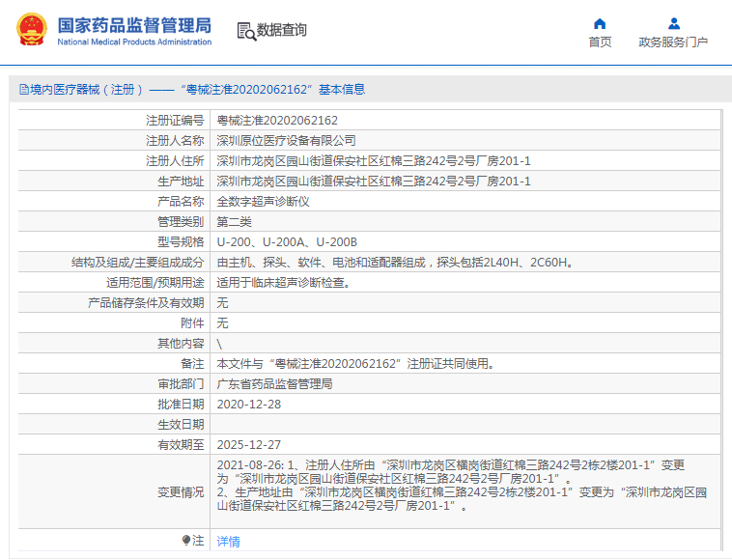This screenshot has width=732, height=560.
Task: Click the 本文件与…注册证共同使用 remark
Action: (x=355, y=364)
